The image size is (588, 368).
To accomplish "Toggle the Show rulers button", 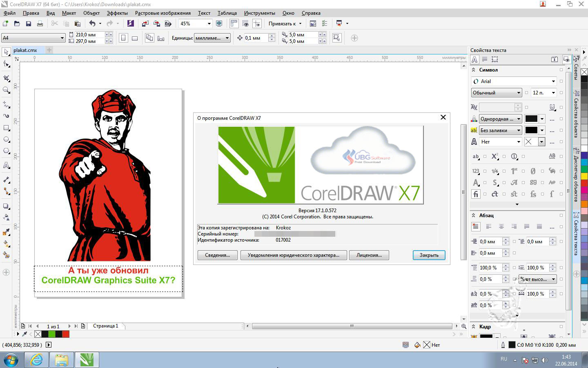I will [234, 23].
